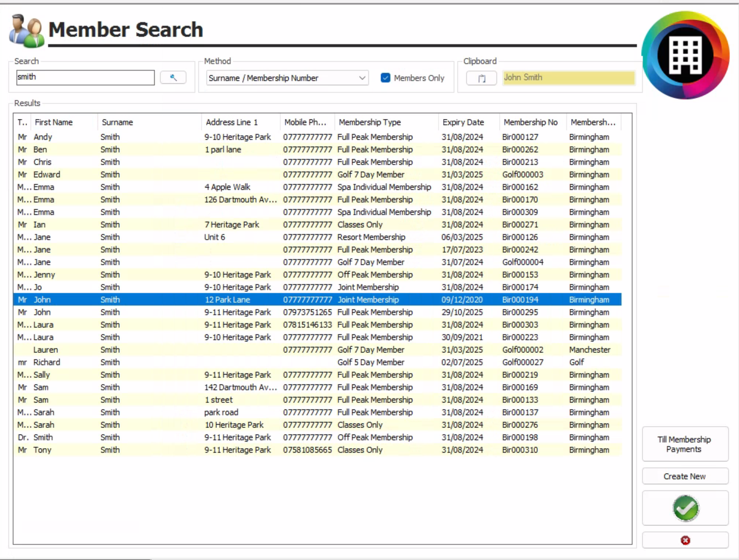Select John Smith with number Bir000295
The width and height of the screenshot is (739, 560).
[317, 312]
